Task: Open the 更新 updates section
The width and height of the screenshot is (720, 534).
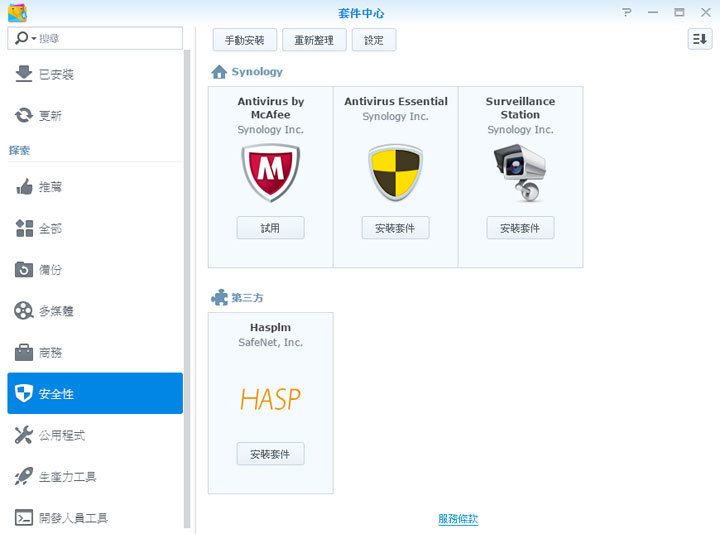Action: point(95,115)
